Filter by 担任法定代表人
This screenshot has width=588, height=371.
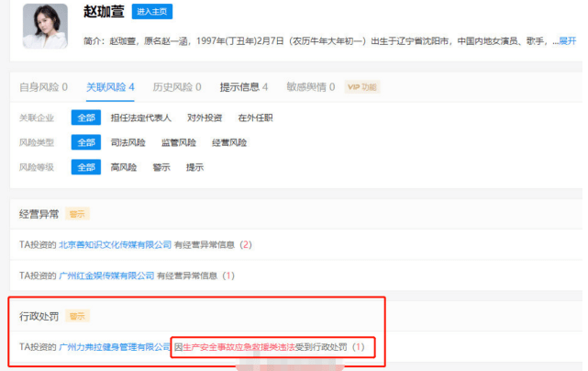point(140,118)
